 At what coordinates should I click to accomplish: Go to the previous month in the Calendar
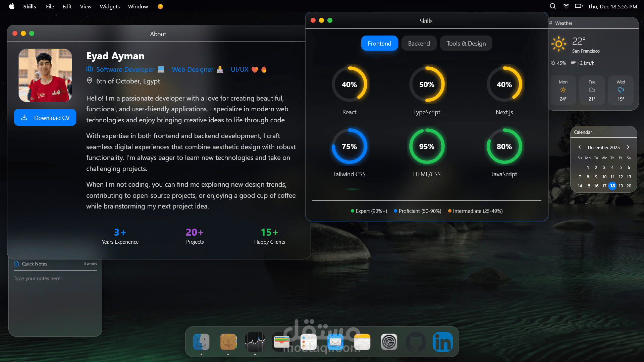(x=579, y=147)
